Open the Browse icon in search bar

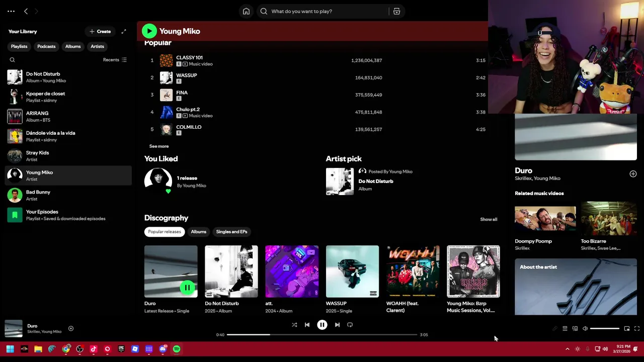[396, 11]
